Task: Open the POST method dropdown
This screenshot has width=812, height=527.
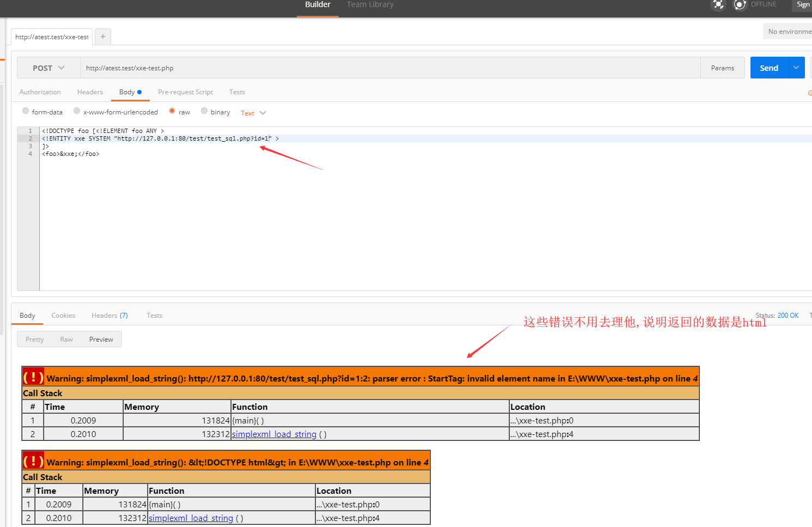Action: coord(48,68)
